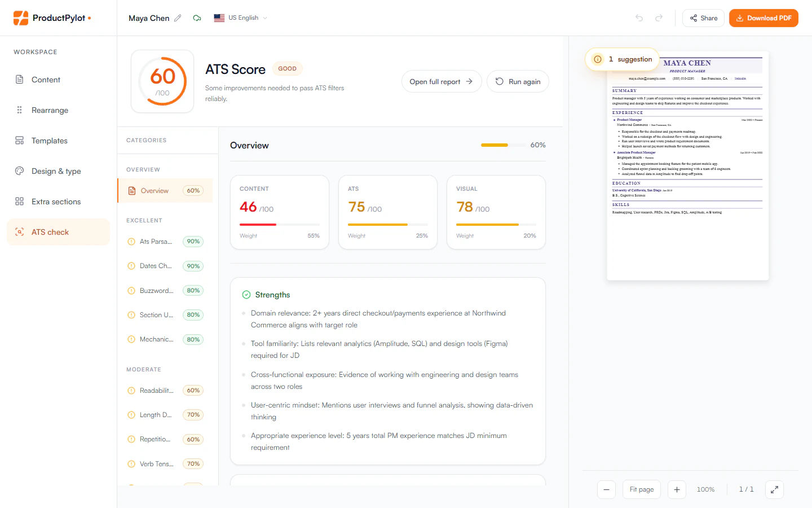
Task: Click the Strengths checkmark icon
Action: pyautogui.click(x=246, y=295)
